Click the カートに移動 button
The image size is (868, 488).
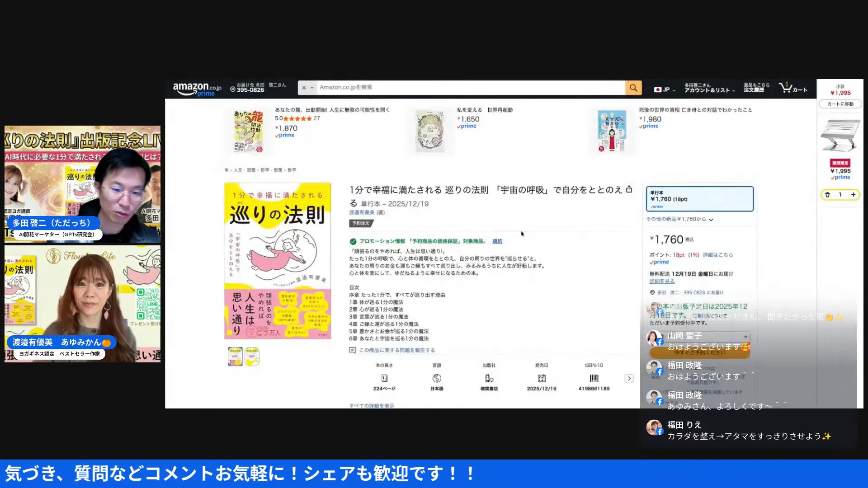[x=840, y=103]
